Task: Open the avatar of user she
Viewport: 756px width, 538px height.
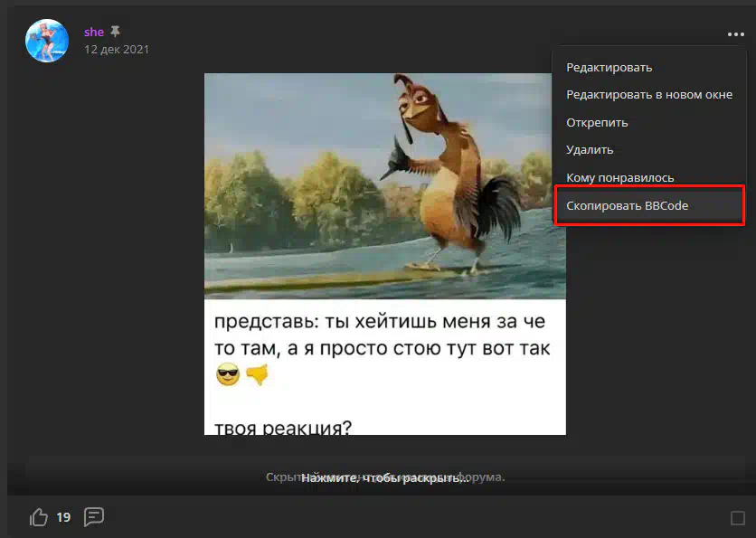Action: tap(47, 41)
